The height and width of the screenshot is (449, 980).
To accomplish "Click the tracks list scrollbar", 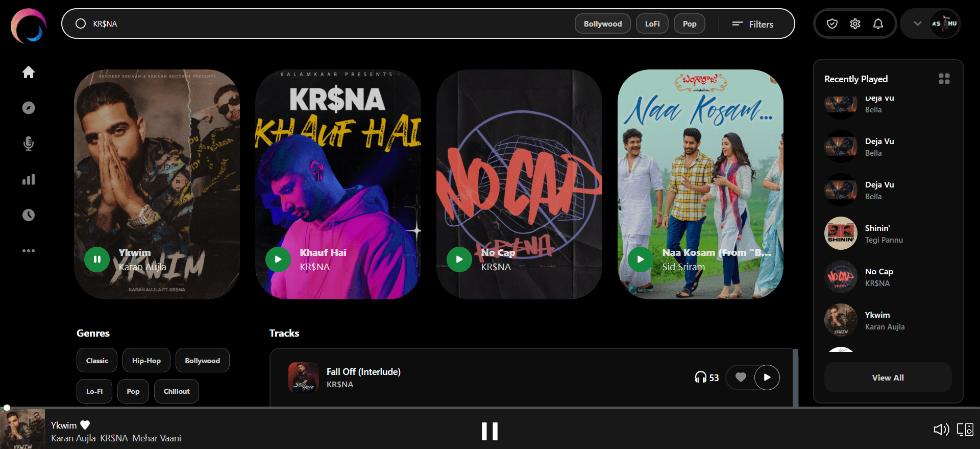I will click(795, 377).
